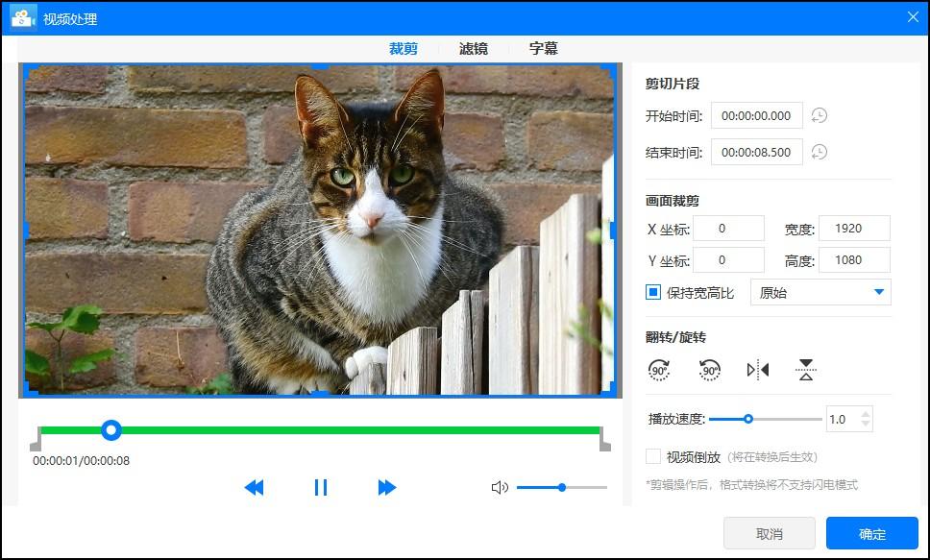Click the 剪切片段 section heading
This screenshot has width=930, height=560.
[x=673, y=84]
